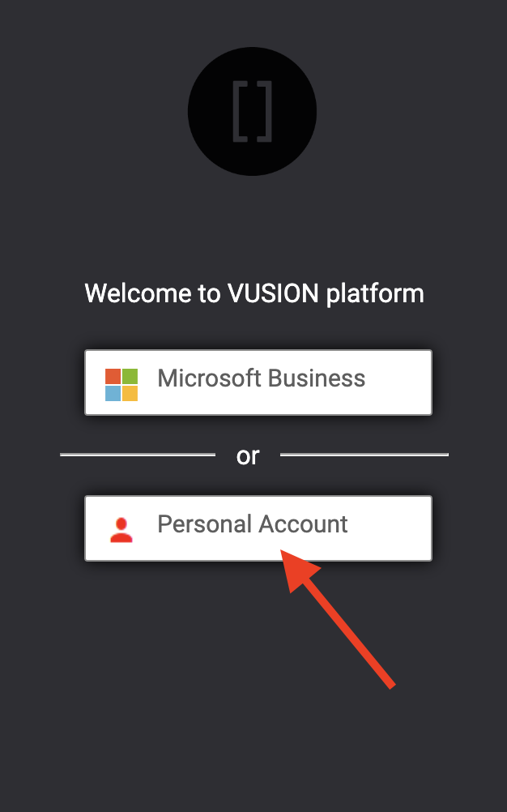Sign in with Microsoft Business
The height and width of the screenshot is (812, 507).
(258, 382)
